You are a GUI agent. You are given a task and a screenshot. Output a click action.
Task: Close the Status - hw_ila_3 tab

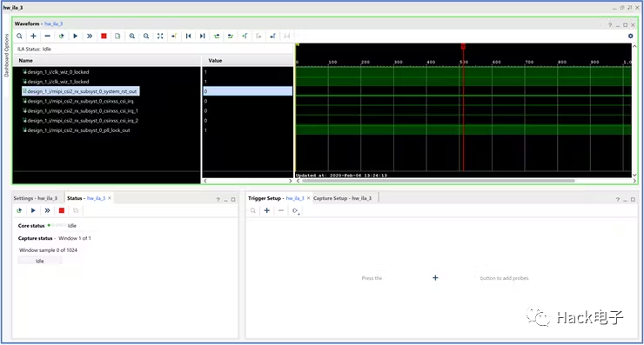(x=110, y=198)
